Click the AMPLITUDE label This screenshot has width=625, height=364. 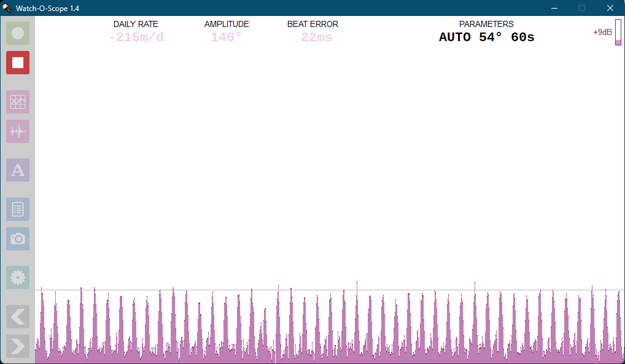pyautogui.click(x=227, y=24)
